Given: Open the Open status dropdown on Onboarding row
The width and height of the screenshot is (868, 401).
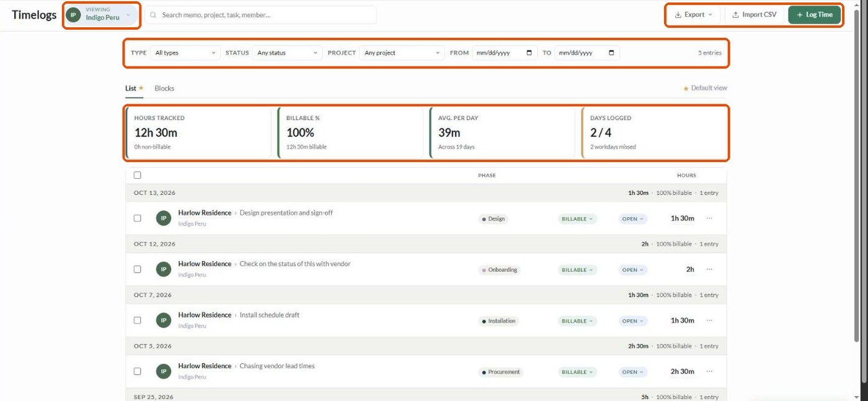Looking at the screenshot, I should coord(633,270).
